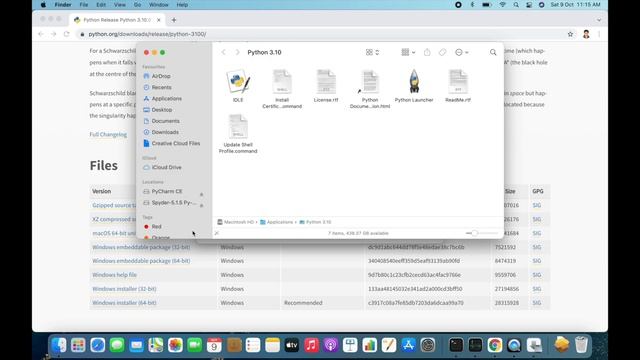Click Applications in the Finder path bar
This screenshot has width=640, height=360.
(277, 222)
